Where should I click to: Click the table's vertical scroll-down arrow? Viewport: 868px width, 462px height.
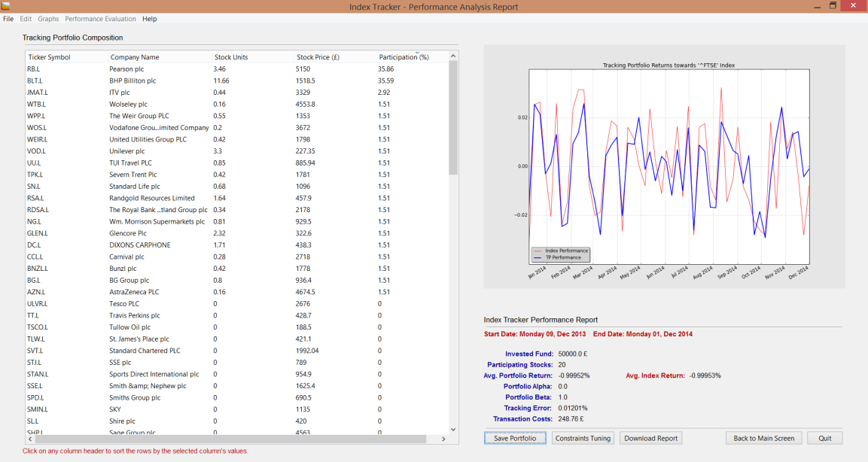453,430
